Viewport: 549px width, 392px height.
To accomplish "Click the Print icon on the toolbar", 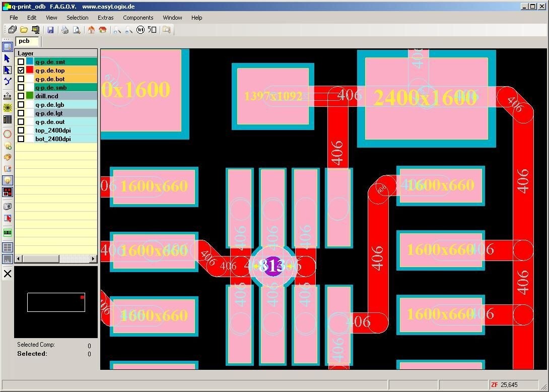I will (x=64, y=30).
